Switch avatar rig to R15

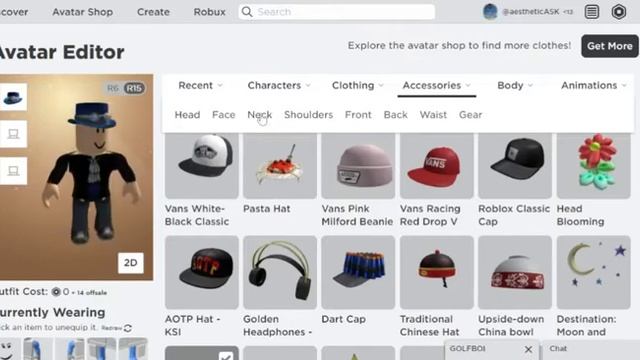click(134, 88)
